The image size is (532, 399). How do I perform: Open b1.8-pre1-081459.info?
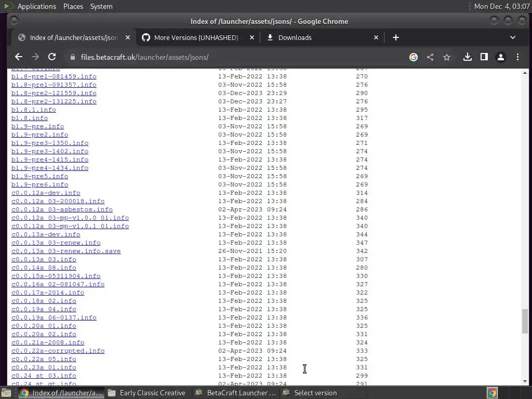[54, 76]
